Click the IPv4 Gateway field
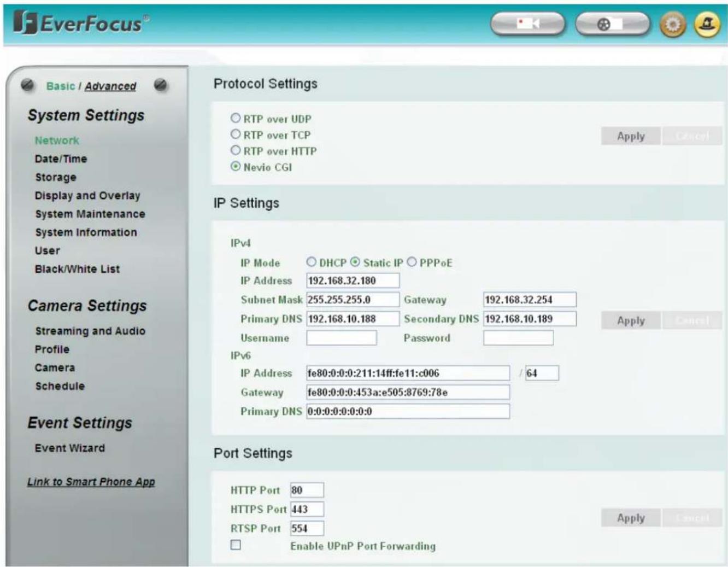 pyautogui.click(x=530, y=300)
